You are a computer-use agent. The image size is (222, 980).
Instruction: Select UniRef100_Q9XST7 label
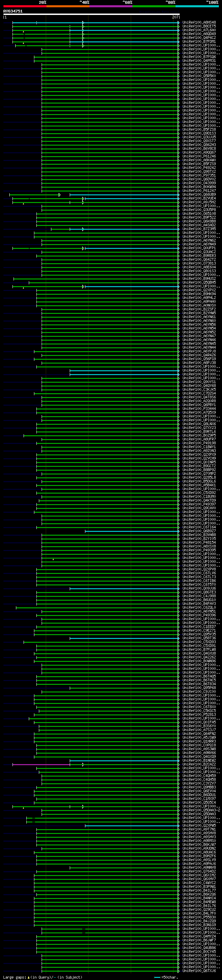199,141
